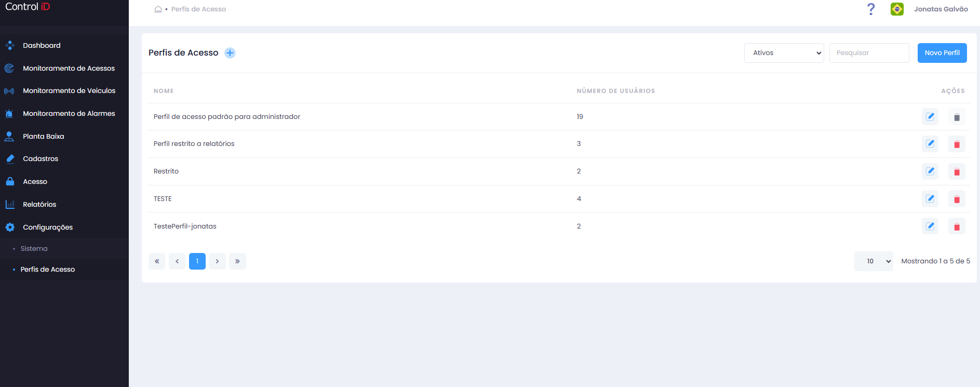The width and height of the screenshot is (980, 387).
Task: Click Perfil de acesso padrão para administrador
Action: click(227, 117)
